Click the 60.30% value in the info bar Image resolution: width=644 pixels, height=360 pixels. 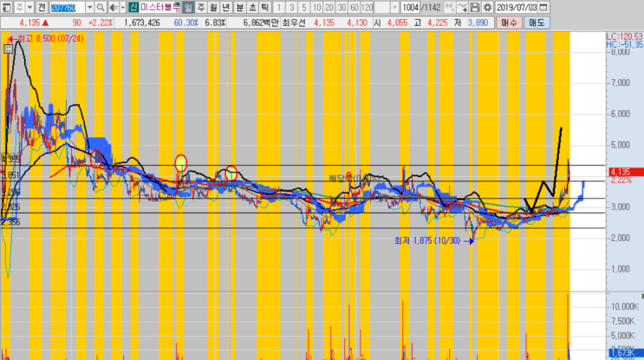point(186,23)
